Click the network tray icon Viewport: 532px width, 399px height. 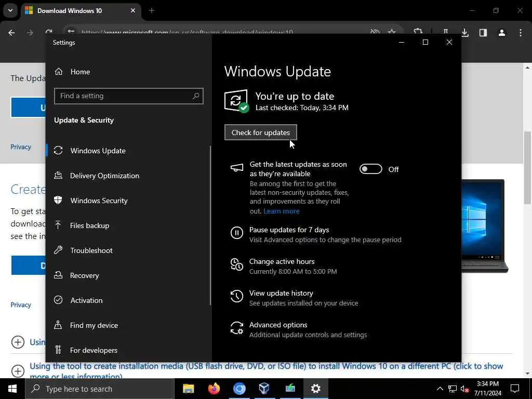tap(453, 389)
